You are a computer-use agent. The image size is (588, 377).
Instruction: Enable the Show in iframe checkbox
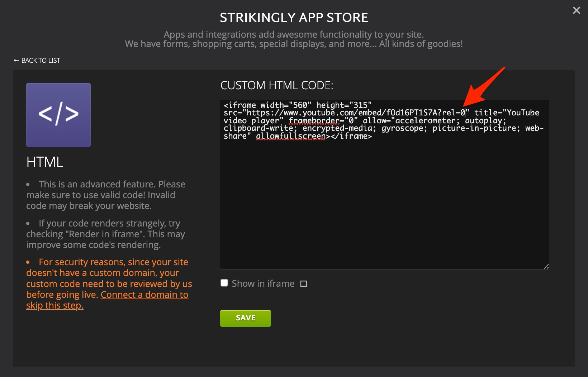[224, 283]
